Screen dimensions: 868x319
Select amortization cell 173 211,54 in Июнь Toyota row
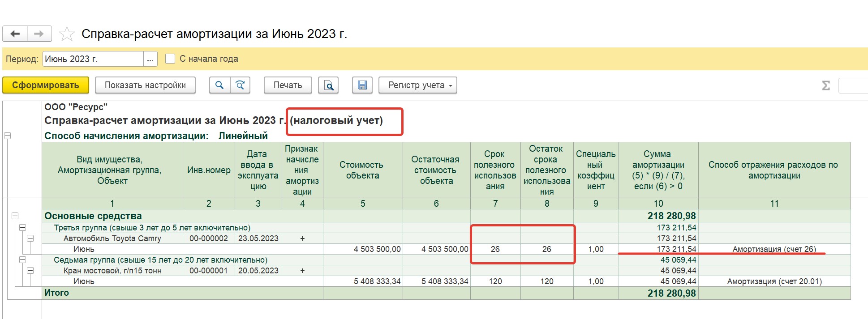658,249
